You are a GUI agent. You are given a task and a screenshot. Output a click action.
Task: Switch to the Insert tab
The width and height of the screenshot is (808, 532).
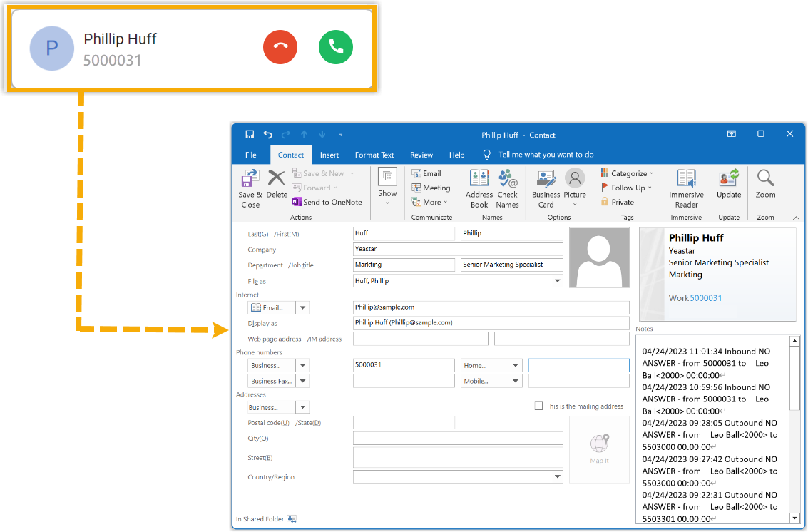329,155
